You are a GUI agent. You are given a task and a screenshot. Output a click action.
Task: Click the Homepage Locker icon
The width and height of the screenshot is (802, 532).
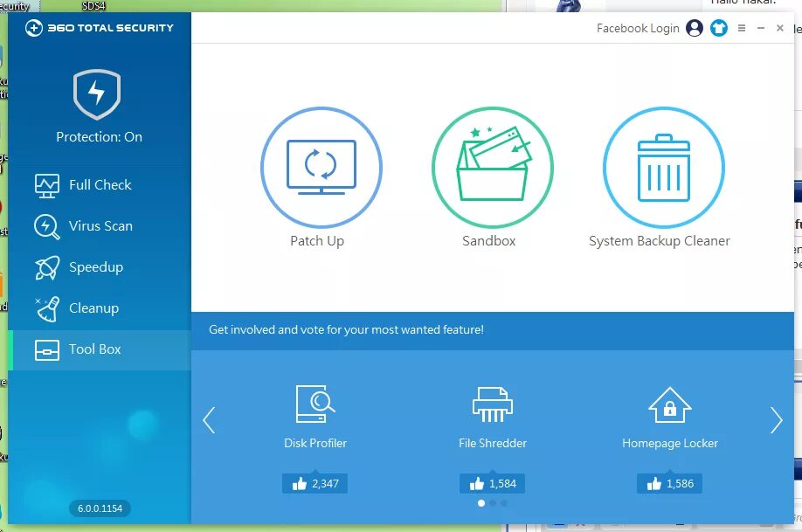[669, 404]
